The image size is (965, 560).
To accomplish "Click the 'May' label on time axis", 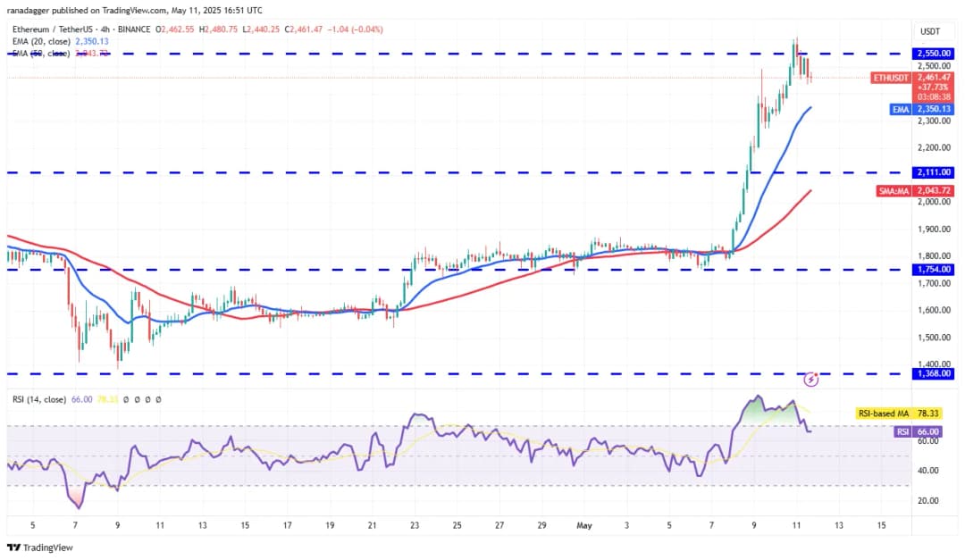I will pos(584,525).
